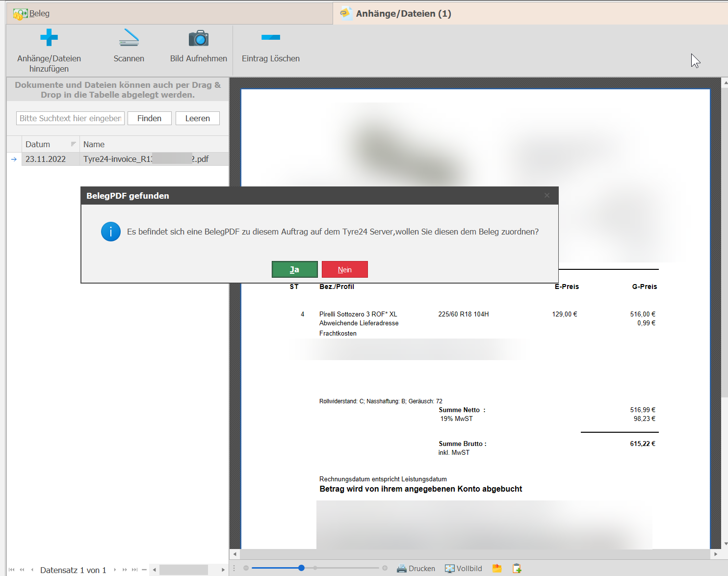This screenshot has height=576, width=728.
Task: Click the toolbar grip dots beside zoom slider
Action: pyautogui.click(x=234, y=568)
